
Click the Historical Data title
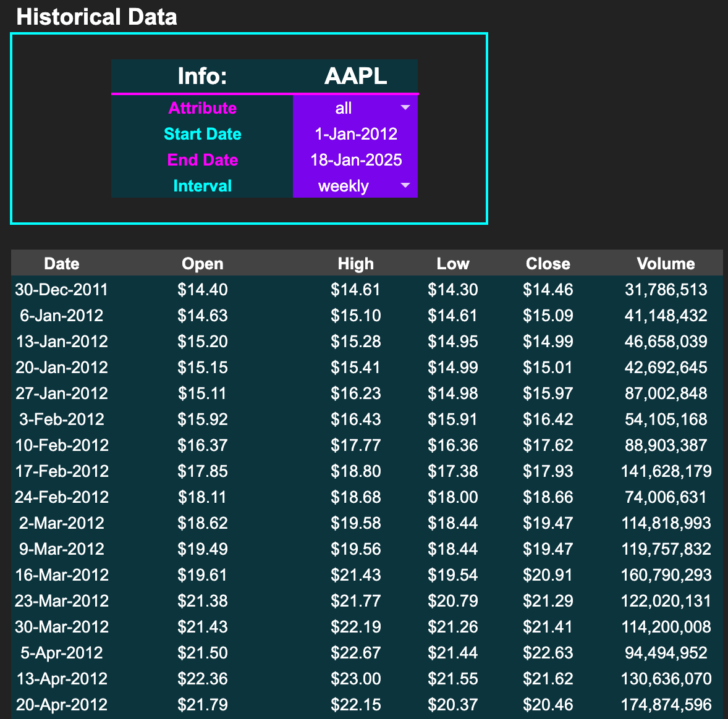tap(97, 17)
